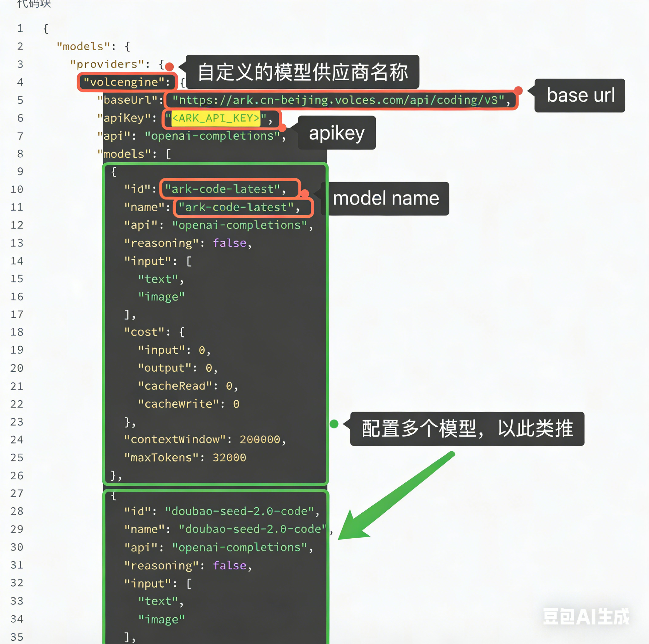Click the "providers" key on line 3
The width and height of the screenshot is (649, 644).
pos(107,64)
